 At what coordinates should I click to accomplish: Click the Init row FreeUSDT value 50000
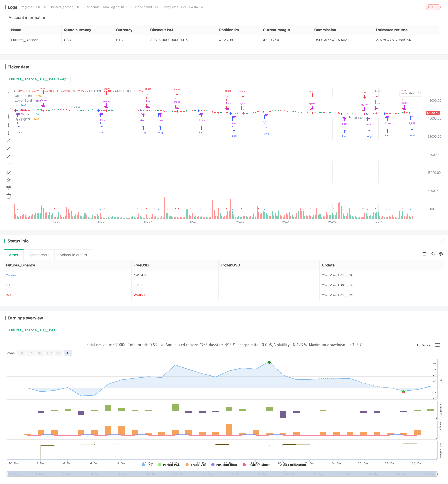pyautogui.click(x=138, y=285)
